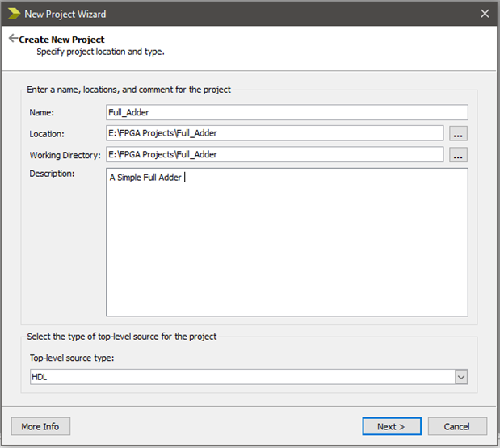Image resolution: width=500 pixels, height=448 pixels.
Task: Click the Description: label
Action: 52,174
